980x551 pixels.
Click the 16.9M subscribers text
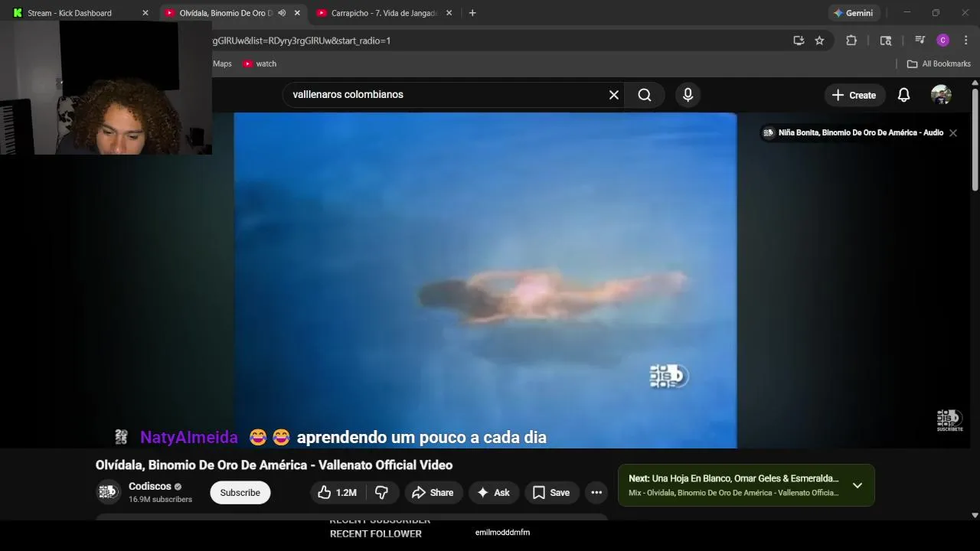[x=161, y=500]
